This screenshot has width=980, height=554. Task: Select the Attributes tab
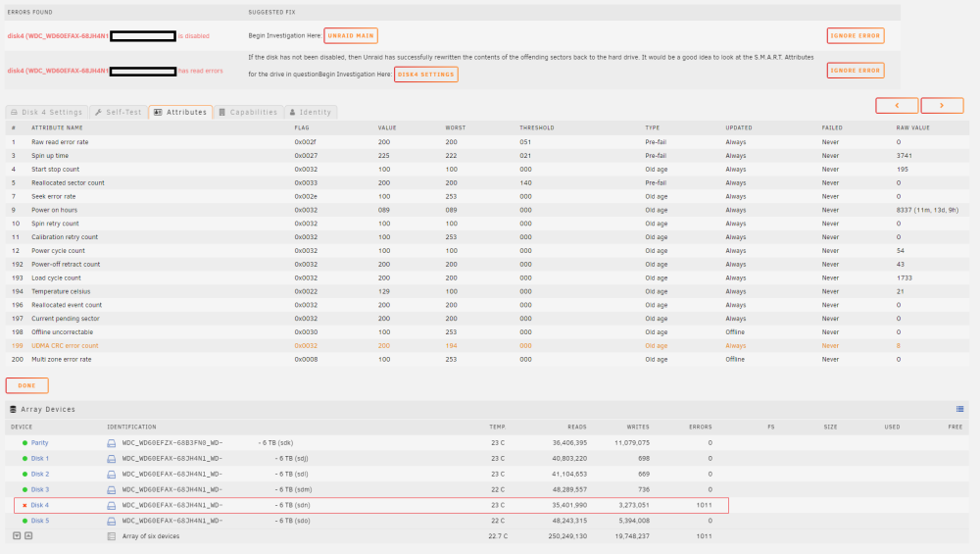coord(180,112)
